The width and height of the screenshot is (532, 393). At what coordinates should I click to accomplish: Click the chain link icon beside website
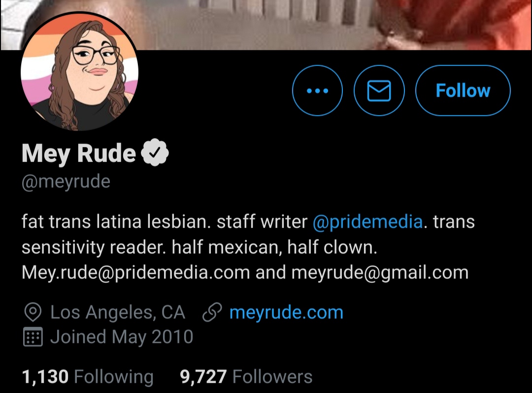coord(212,312)
